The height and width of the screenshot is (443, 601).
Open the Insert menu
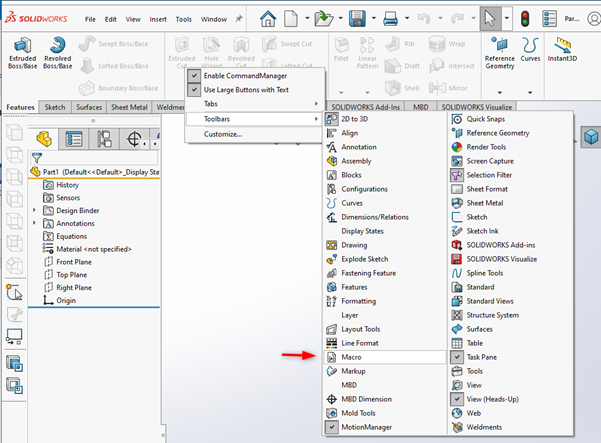(158, 19)
